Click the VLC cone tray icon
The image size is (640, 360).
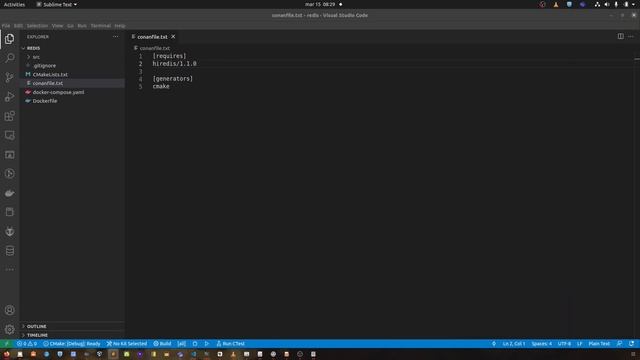tap(556, 4)
